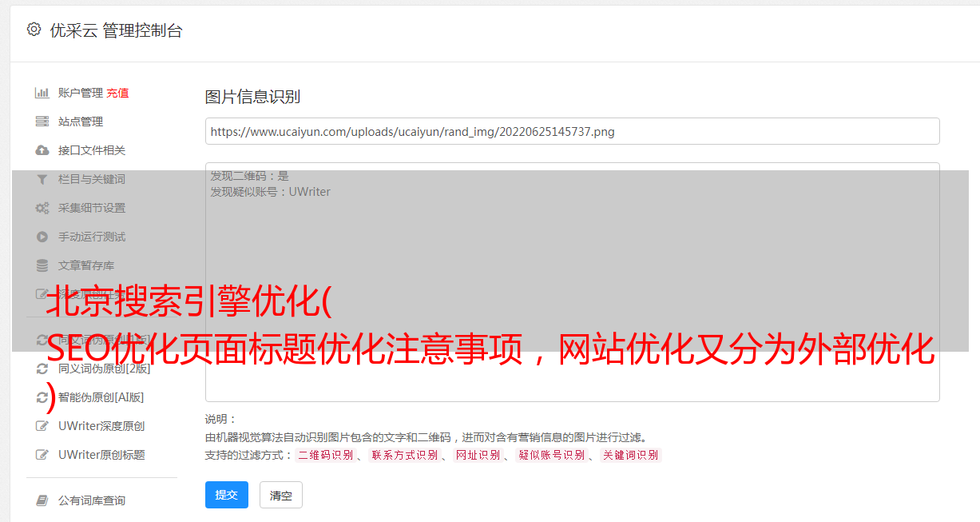Click the gears icon for 采集细节设置
The width and height of the screenshot is (980, 522).
pyautogui.click(x=42, y=208)
